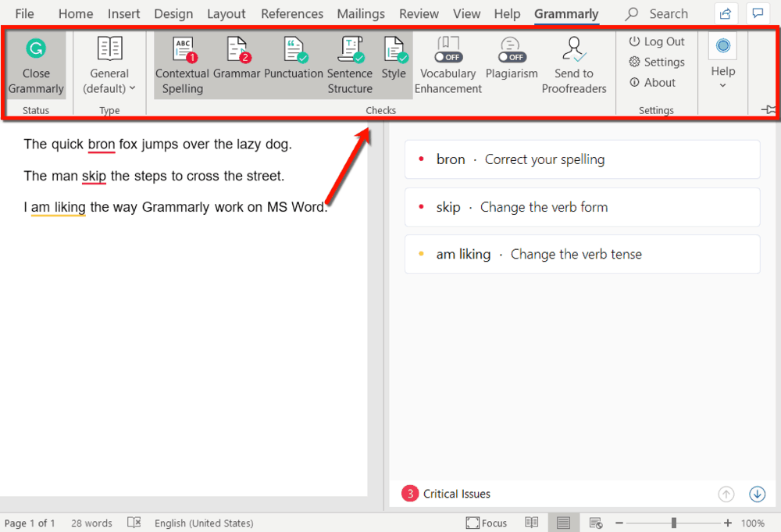Open the File menu

(24, 14)
